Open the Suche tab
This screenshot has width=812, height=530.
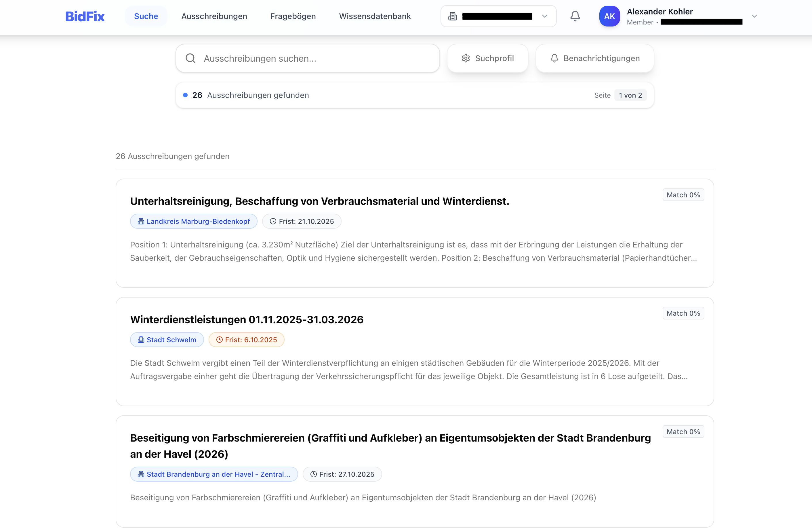[146, 16]
